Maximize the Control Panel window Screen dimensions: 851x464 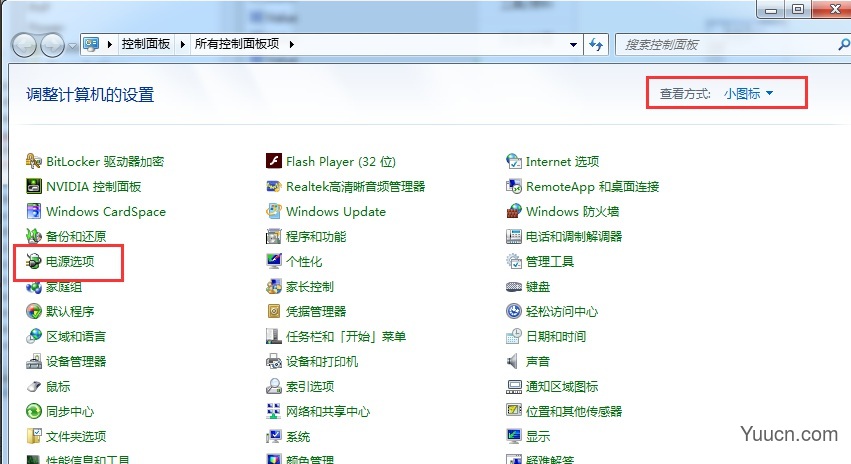[798, 10]
